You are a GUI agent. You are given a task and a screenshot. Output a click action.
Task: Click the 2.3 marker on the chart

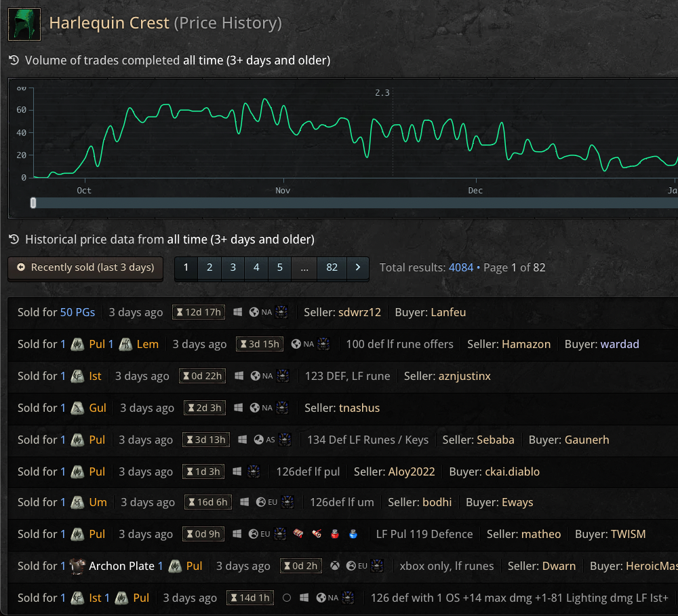382,93
